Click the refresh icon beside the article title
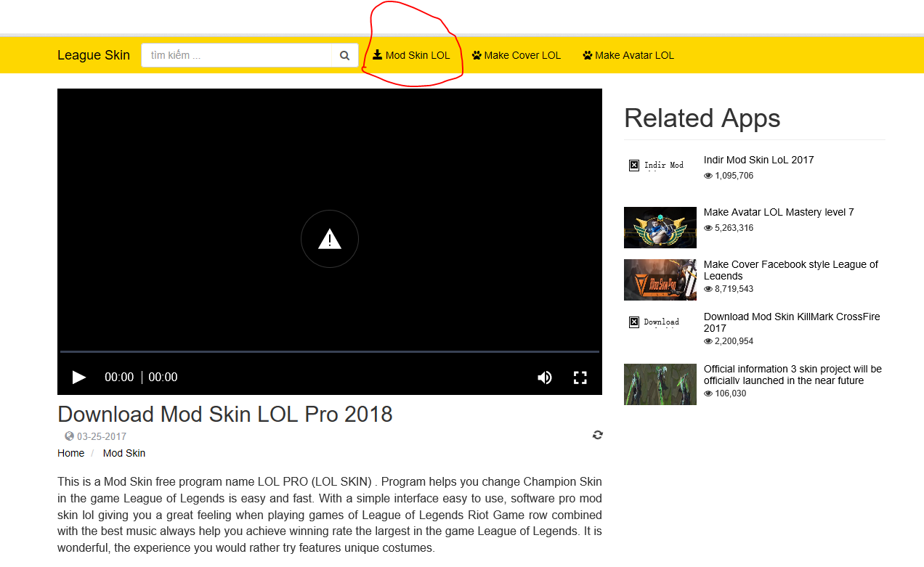 [597, 435]
